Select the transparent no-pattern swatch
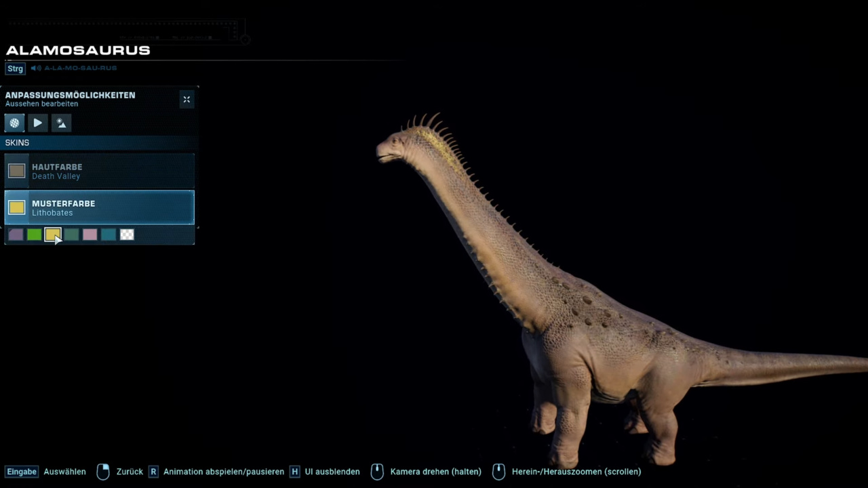The image size is (868, 488). (x=127, y=235)
